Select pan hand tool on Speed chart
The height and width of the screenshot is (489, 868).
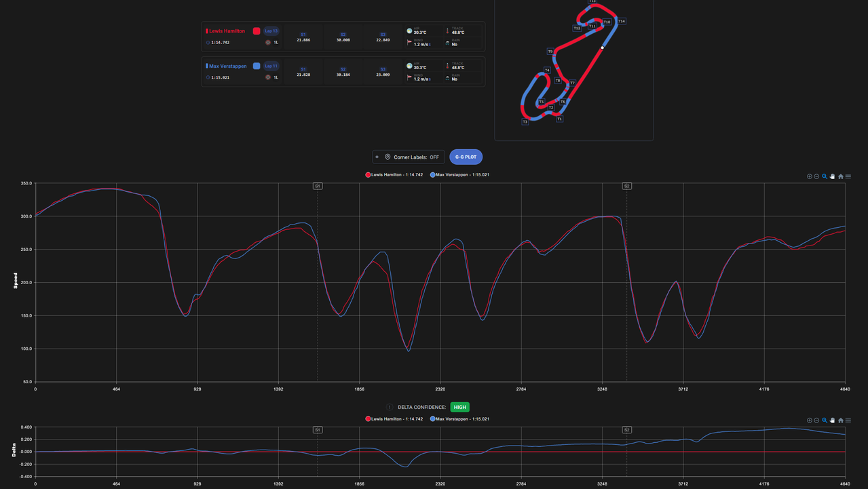pyautogui.click(x=832, y=176)
